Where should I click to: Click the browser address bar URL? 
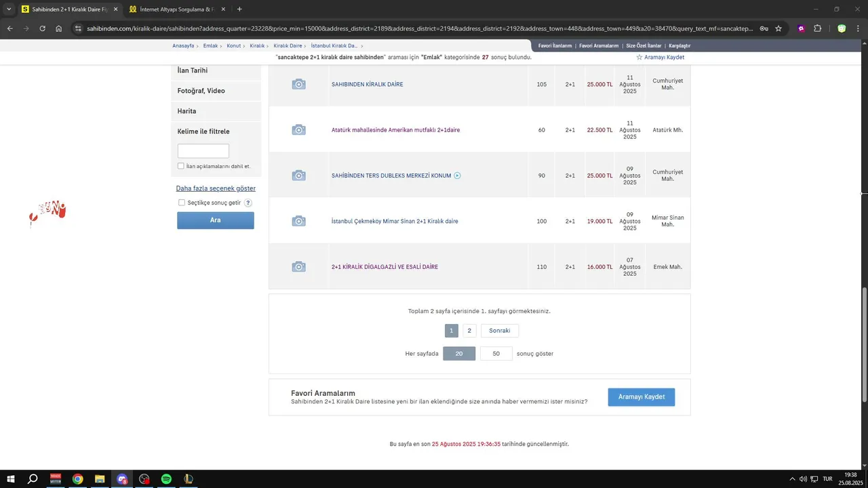(419, 28)
